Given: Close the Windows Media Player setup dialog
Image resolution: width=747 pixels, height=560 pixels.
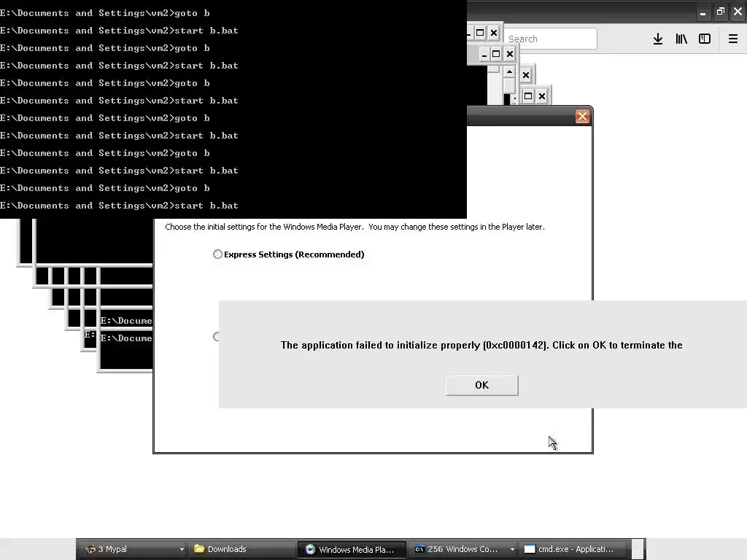Looking at the screenshot, I should pyautogui.click(x=582, y=117).
